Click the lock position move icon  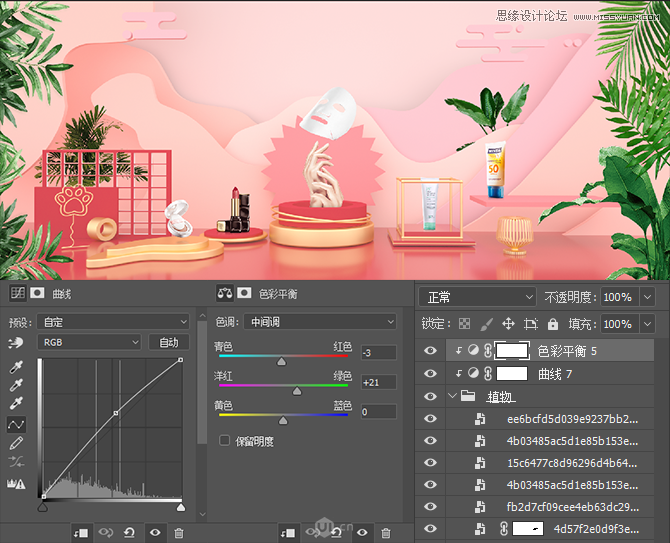click(x=508, y=324)
